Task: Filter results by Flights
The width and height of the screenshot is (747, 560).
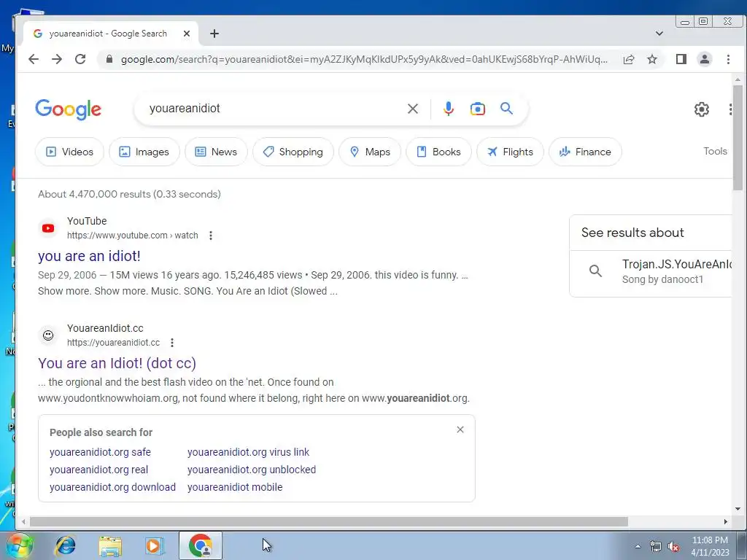Action: click(510, 152)
